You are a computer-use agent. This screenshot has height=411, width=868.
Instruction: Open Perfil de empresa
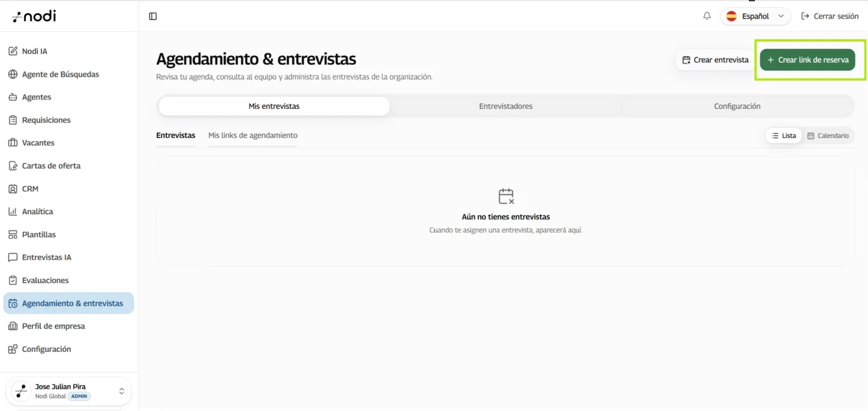(x=68, y=326)
